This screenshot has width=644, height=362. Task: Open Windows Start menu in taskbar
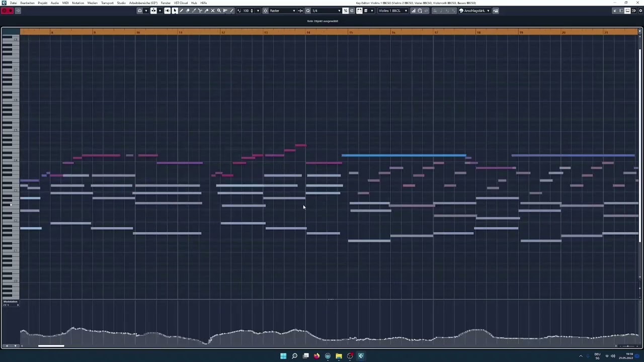pyautogui.click(x=283, y=356)
